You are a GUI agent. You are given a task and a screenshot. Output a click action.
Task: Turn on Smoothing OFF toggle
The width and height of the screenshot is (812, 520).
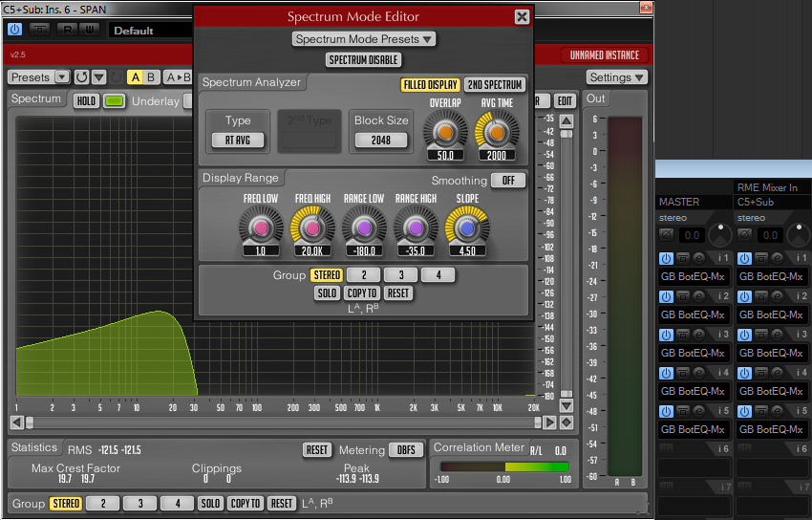pyautogui.click(x=507, y=181)
